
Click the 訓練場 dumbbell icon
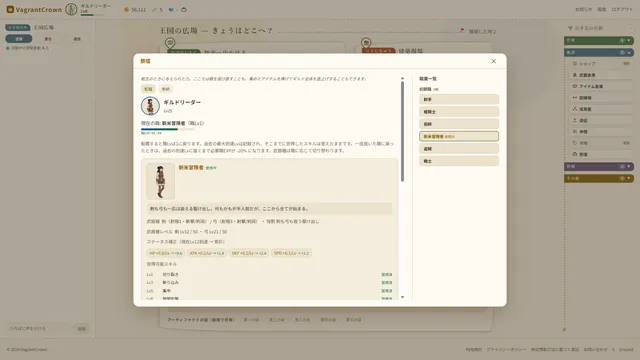tap(575, 98)
